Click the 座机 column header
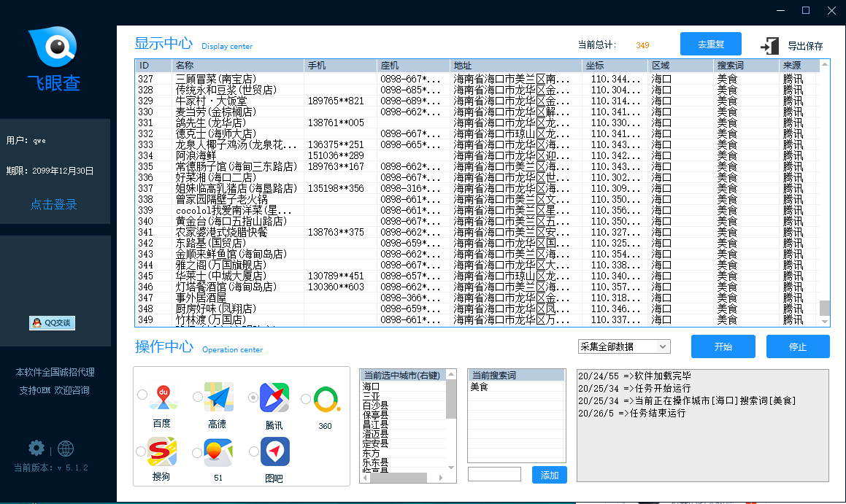 [x=413, y=65]
